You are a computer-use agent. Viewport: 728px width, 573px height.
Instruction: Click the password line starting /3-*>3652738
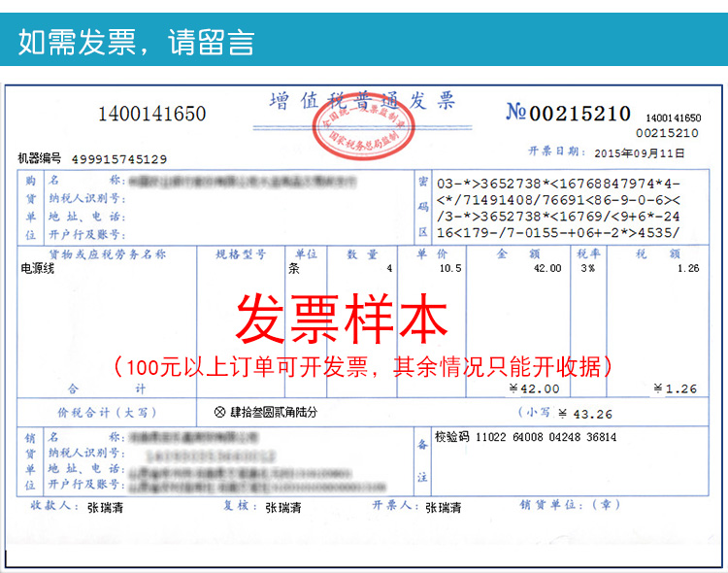(558, 217)
